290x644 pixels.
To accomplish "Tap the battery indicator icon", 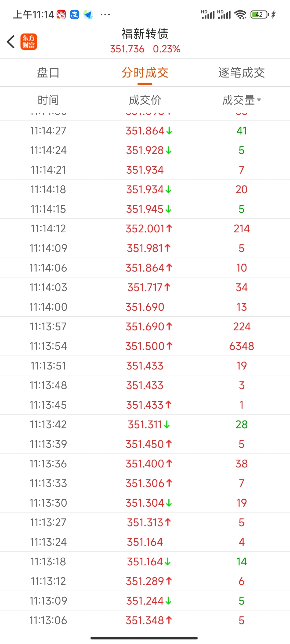I will [259, 14].
